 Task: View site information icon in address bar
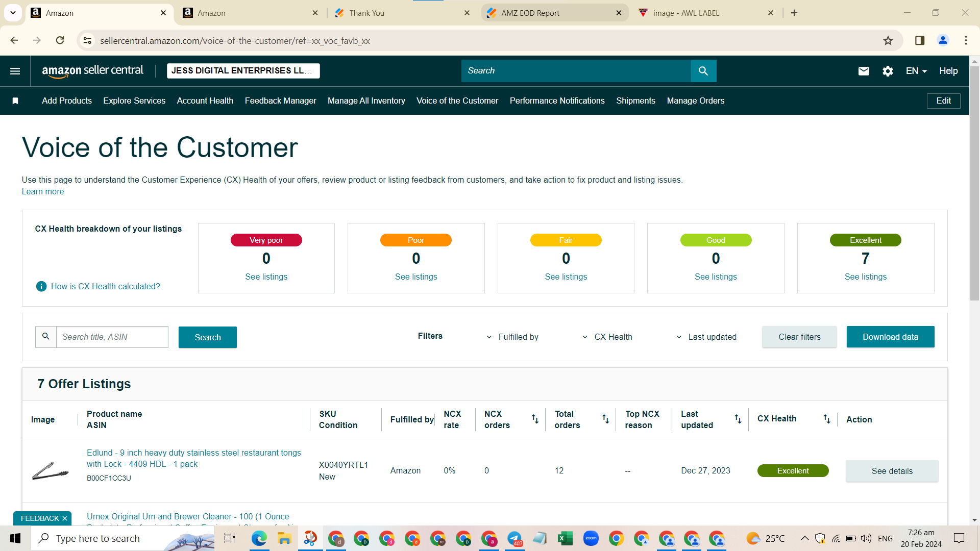[x=87, y=40]
